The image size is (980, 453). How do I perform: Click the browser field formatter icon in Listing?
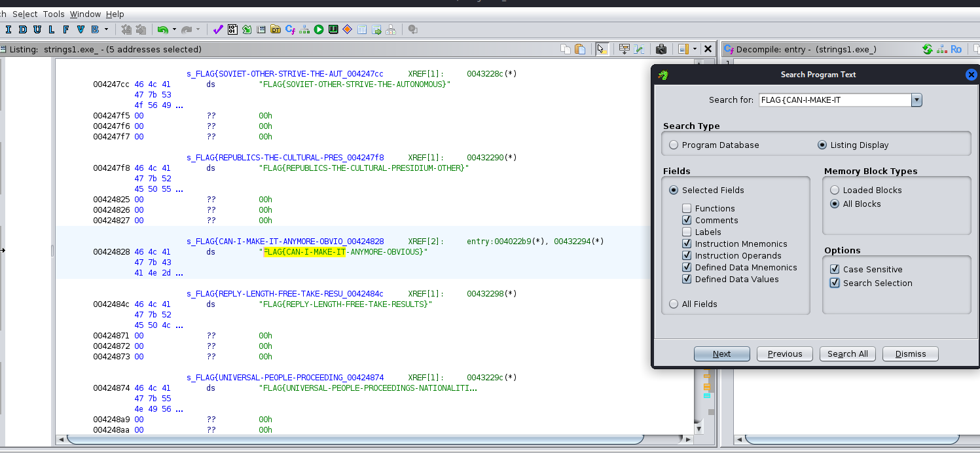625,49
